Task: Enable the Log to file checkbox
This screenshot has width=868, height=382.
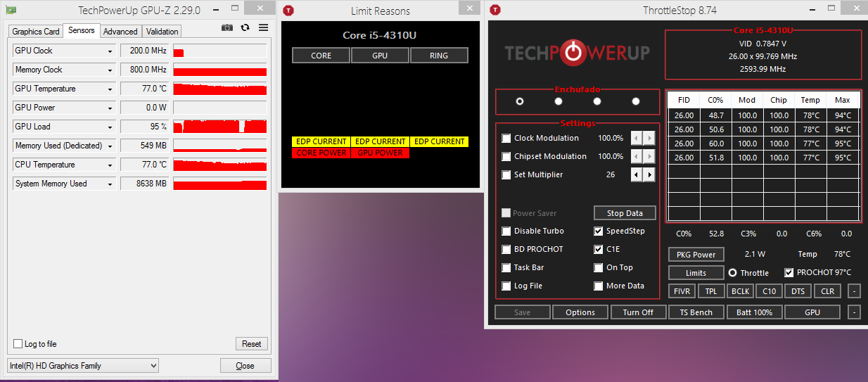Action: pos(18,344)
